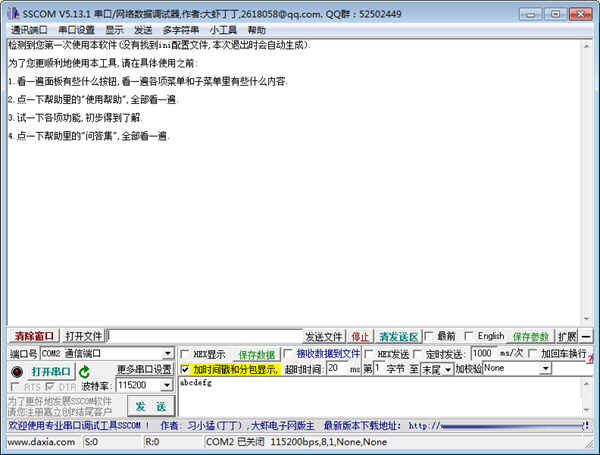Click the red record indicator icon
The image size is (600, 455).
click(16, 371)
